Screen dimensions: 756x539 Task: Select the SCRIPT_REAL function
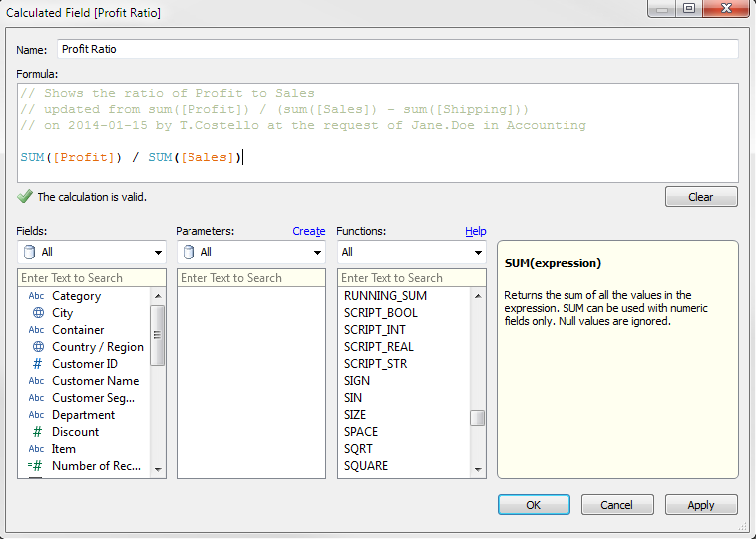click(378, 347)
